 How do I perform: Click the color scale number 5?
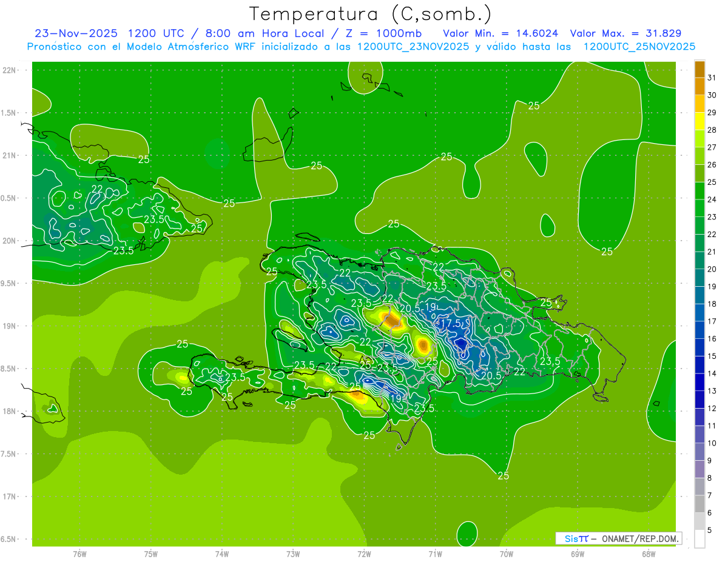pyautogui.click(x=710, y=530)
